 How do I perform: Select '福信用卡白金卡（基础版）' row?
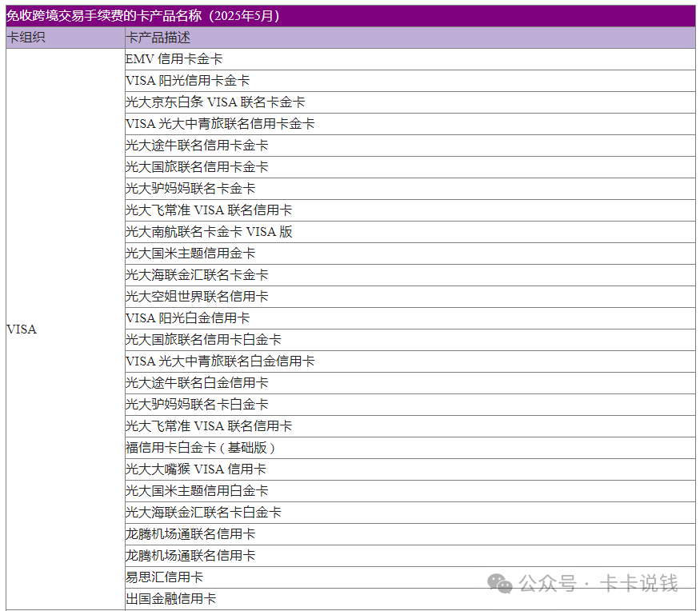coord(410,448)
